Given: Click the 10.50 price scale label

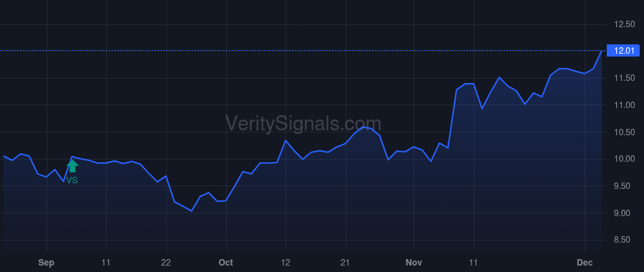Looking at the screenshot, I should 624,132.
